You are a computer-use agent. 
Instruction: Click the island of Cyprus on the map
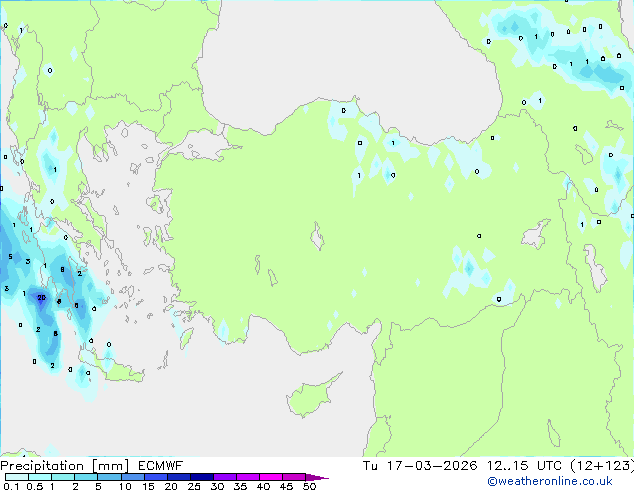311,396
